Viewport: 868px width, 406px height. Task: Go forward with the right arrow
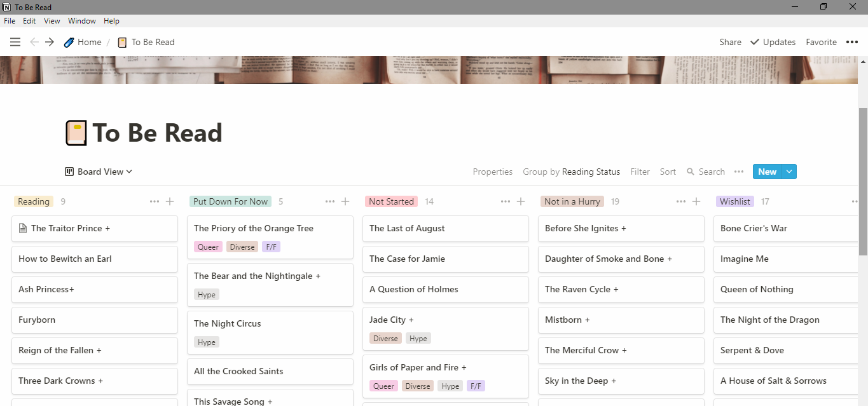(50, 42)
